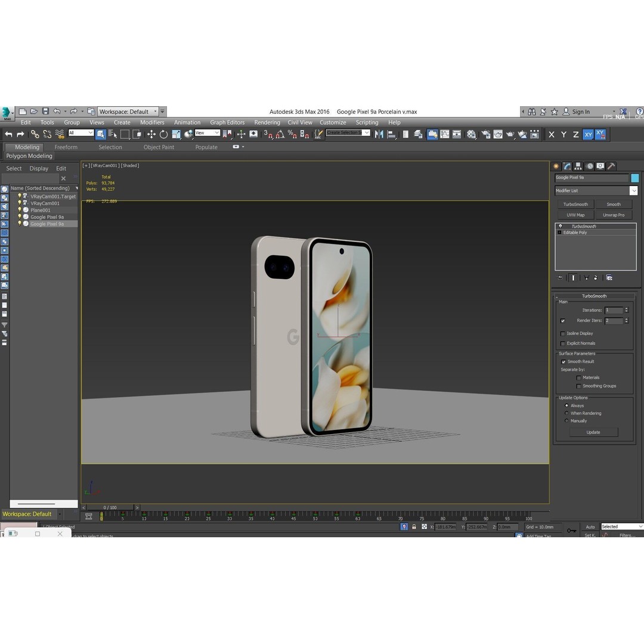644x644 pixels.
Task: Switch to the Object Paint ribbon tab
Action: [159, 147]
